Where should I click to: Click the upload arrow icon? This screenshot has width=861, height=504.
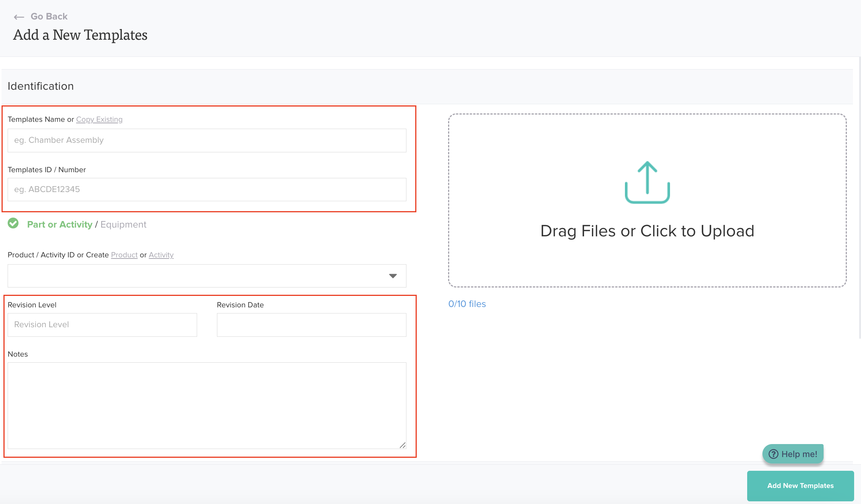coord(647,183)
